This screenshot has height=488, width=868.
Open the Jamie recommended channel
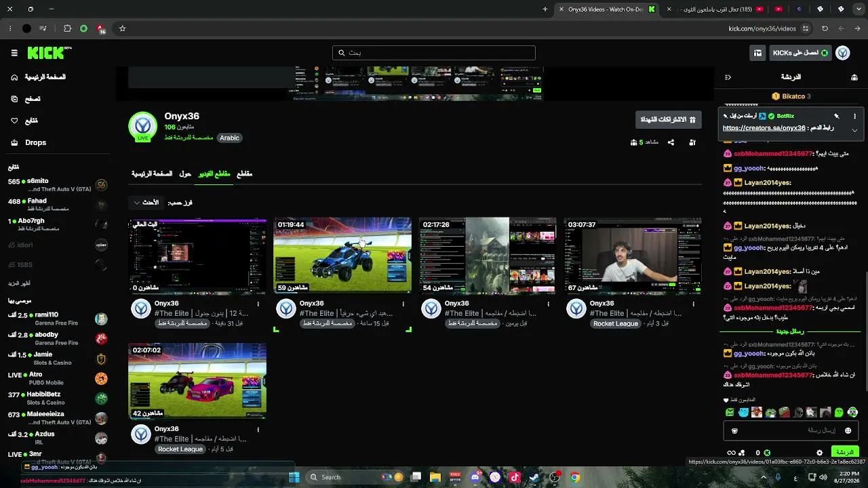(58, 359)
